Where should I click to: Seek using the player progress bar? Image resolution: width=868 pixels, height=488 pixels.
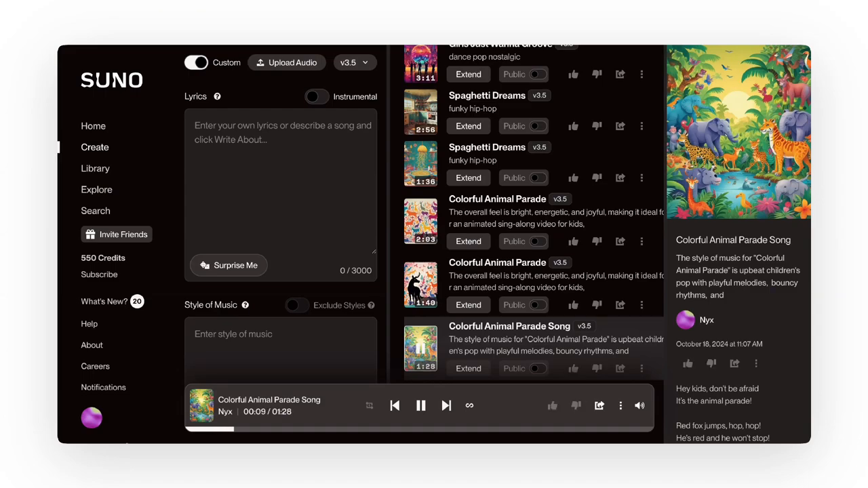pos(419,429)
